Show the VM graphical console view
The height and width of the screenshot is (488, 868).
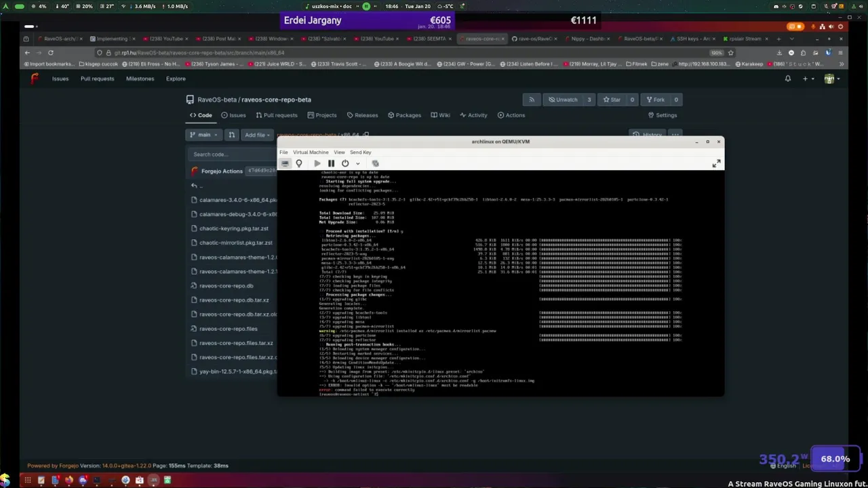(285, 163)
